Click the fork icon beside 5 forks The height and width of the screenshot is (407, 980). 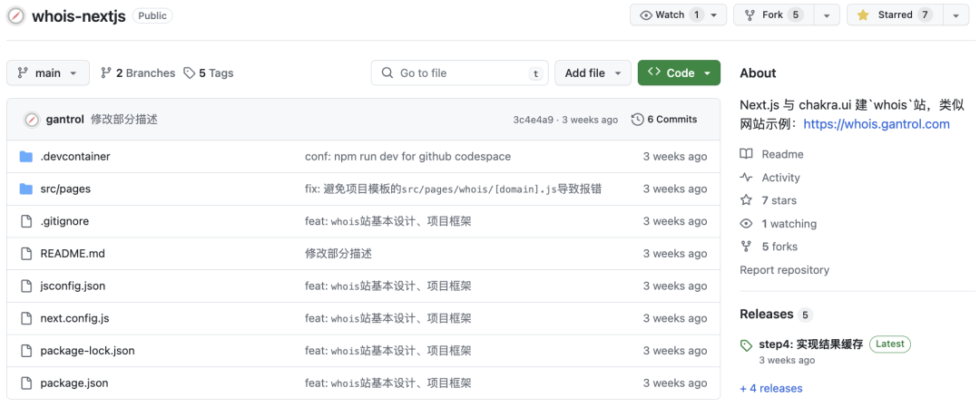(746, 247)
